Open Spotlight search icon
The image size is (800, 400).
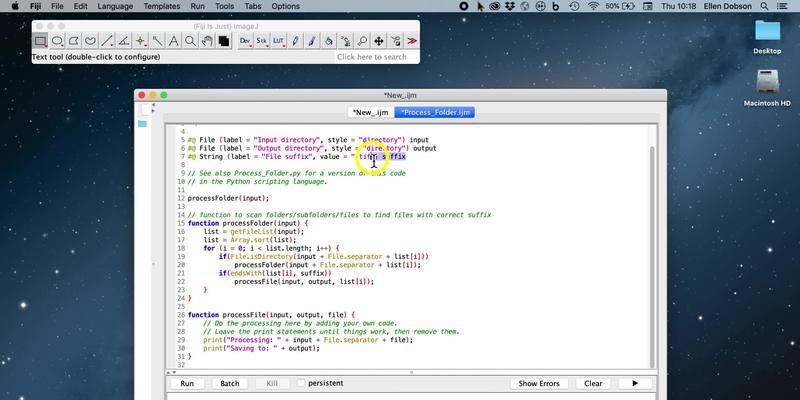click(x=764, y=6)
